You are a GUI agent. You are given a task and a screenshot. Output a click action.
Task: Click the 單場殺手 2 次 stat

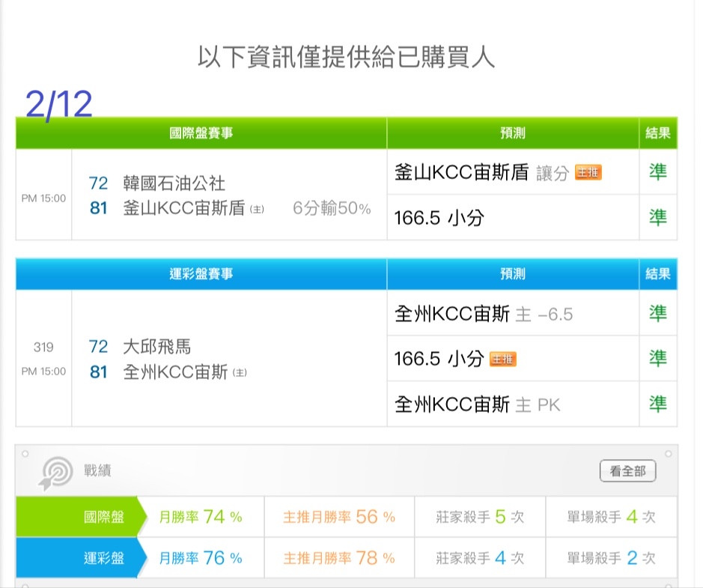612,558
